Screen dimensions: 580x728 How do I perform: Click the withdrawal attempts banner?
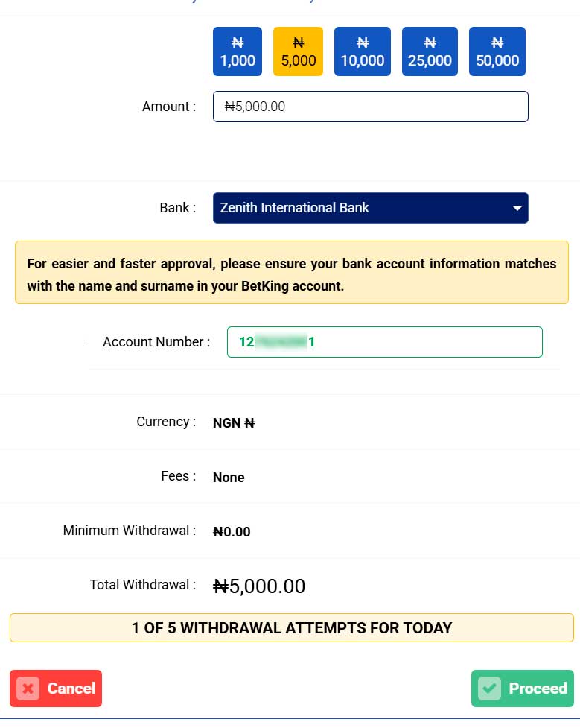tap(291, 628)
